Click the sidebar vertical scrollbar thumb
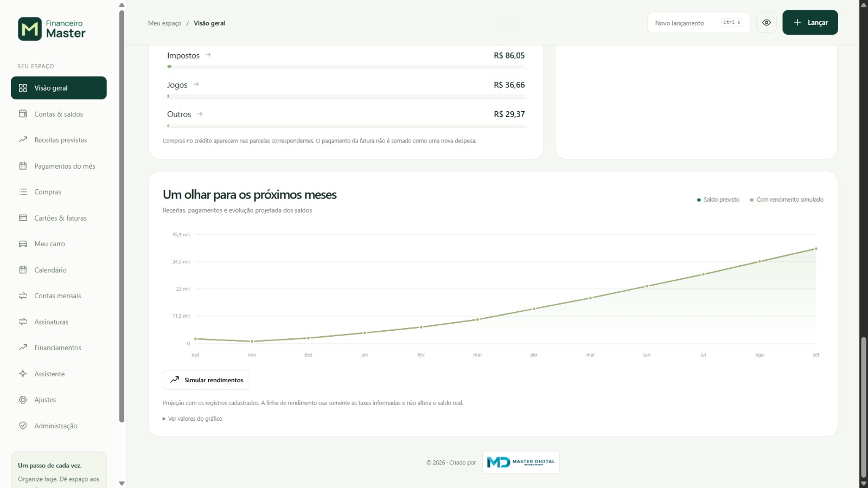The image size is (868, 488). (x=122, y=216)
